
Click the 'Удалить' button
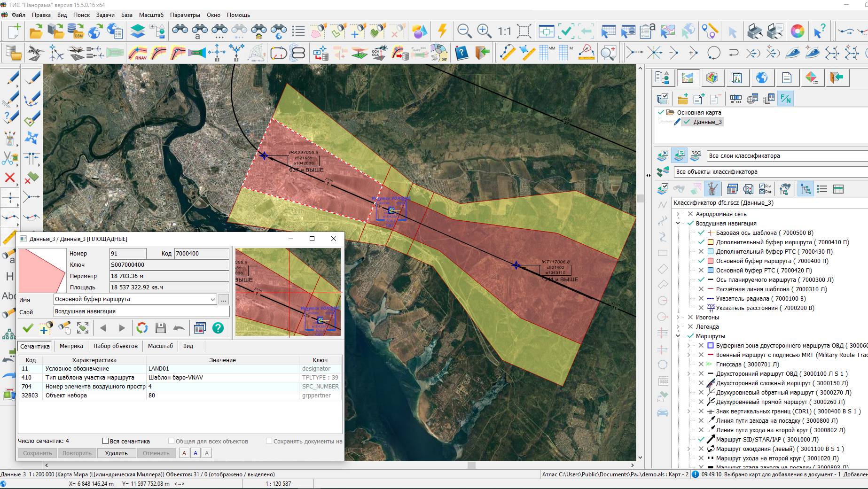pos(116,453)
